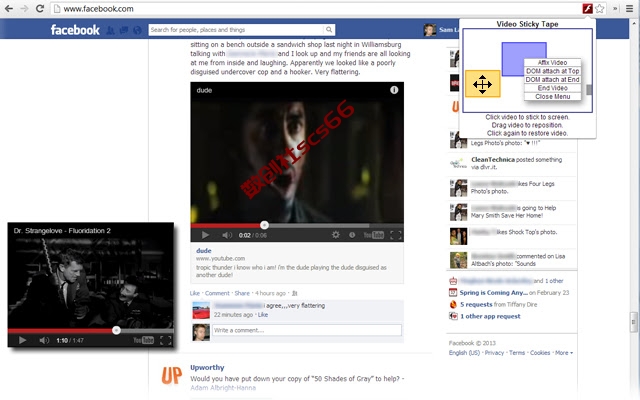Click Share under the dude post
Screen dimensions: 640x400
click(242, 293)
